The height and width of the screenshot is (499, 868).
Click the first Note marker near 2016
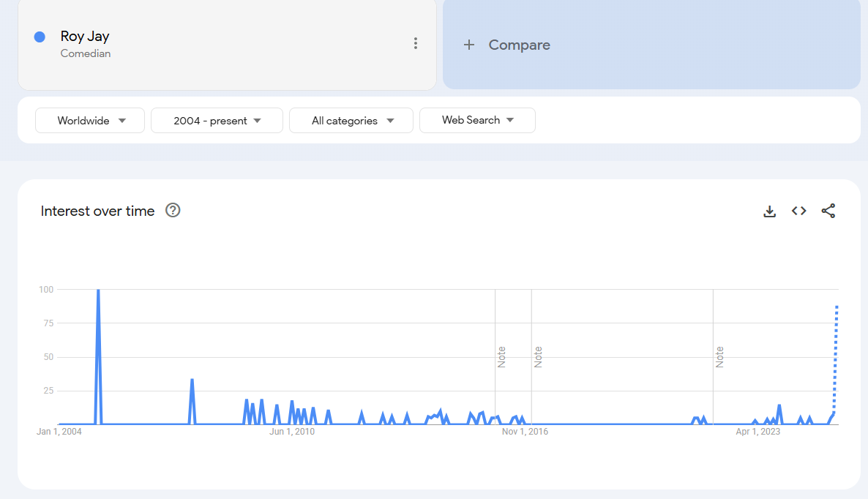pyautogui.click(x=501, y=357)
